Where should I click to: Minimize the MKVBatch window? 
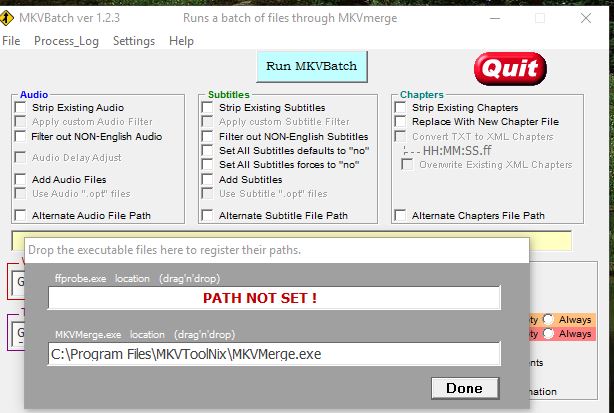[495, 18]
